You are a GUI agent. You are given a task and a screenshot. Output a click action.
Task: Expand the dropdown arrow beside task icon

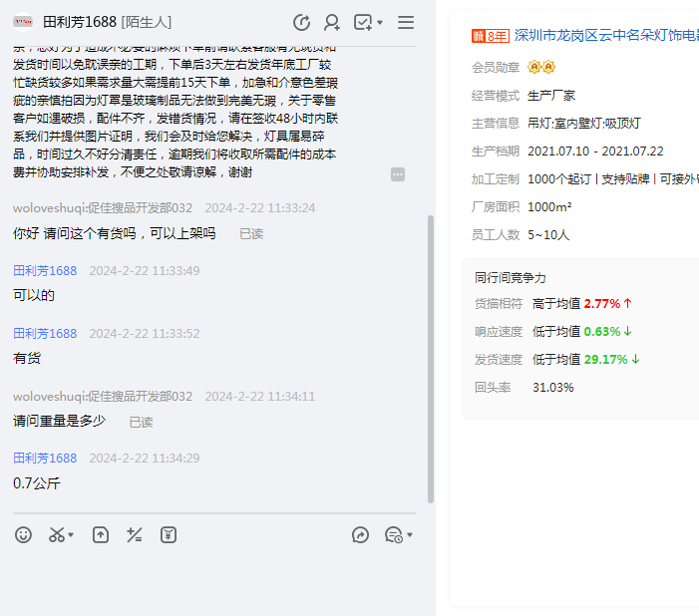click(380, 23)
